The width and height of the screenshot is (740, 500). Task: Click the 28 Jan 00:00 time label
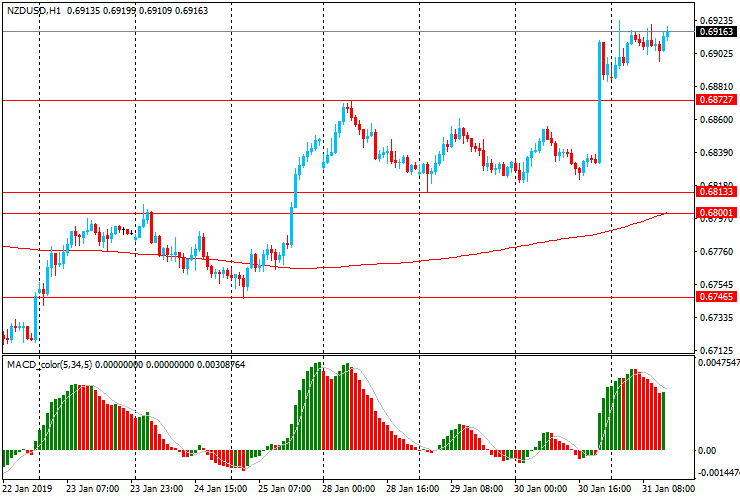(x=349, y=489)
